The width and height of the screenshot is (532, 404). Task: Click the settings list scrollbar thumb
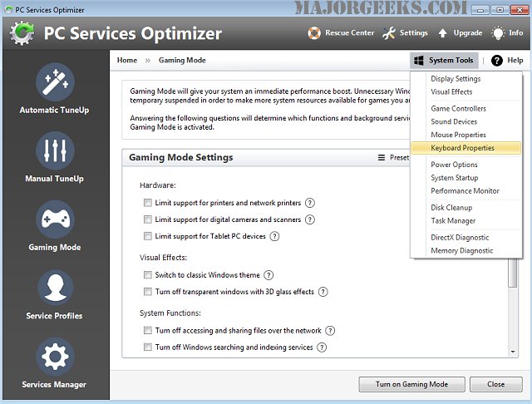(513, 273)
